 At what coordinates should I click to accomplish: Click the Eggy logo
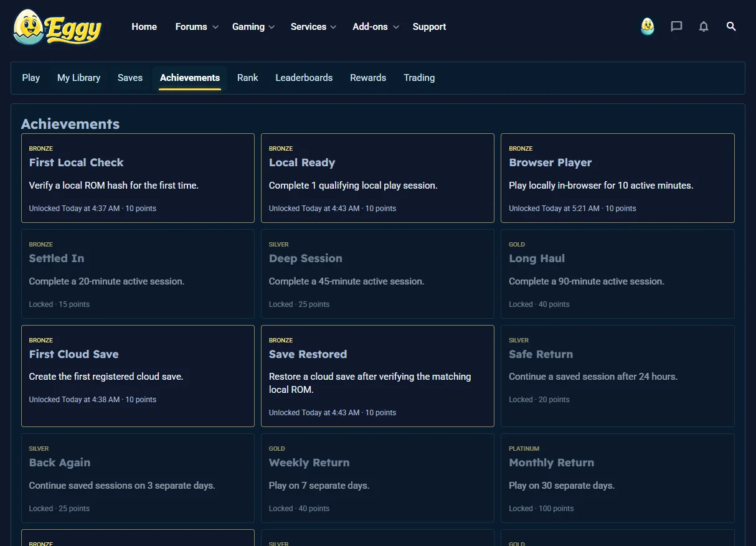(x=57, y=27)
